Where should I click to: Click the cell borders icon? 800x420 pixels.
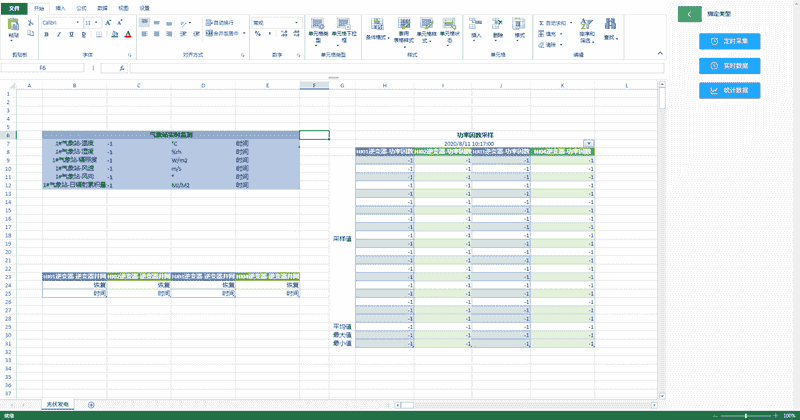(98, 34)
